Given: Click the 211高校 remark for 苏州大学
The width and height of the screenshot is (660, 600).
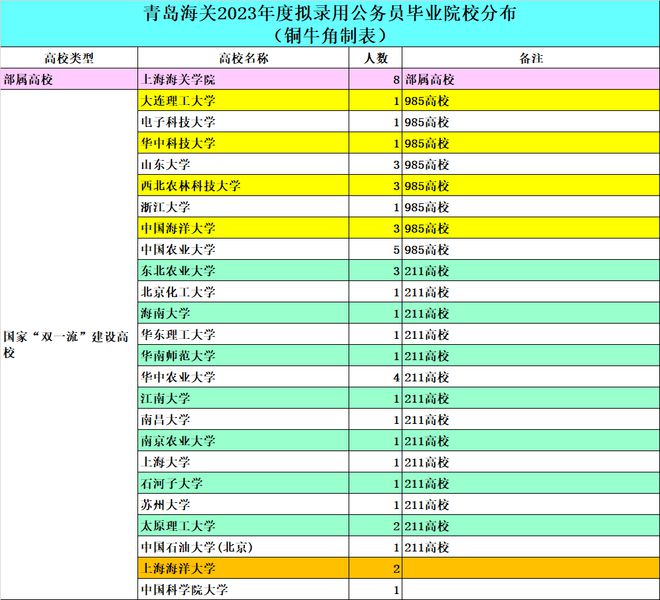Looking at the screenshot, I should tap(531, 504).
